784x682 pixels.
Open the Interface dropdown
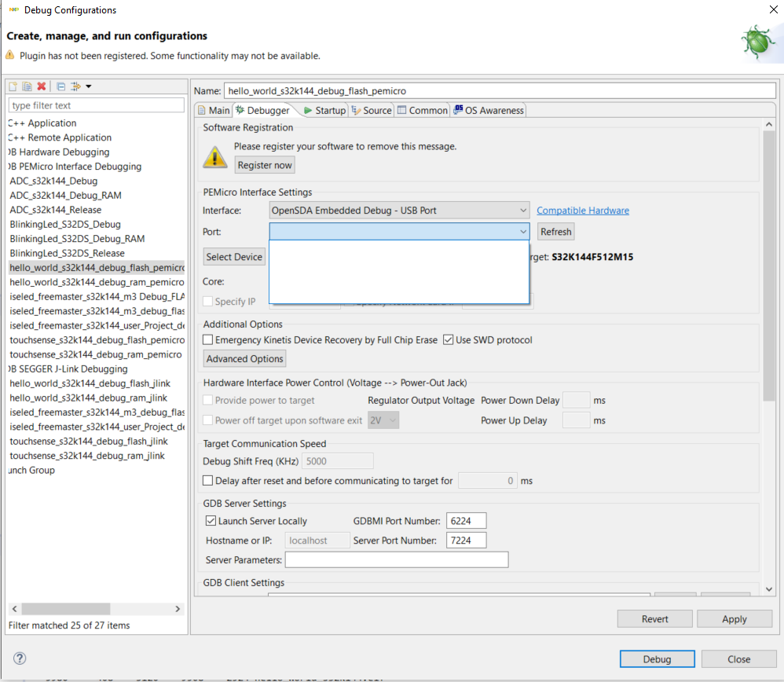399,211
